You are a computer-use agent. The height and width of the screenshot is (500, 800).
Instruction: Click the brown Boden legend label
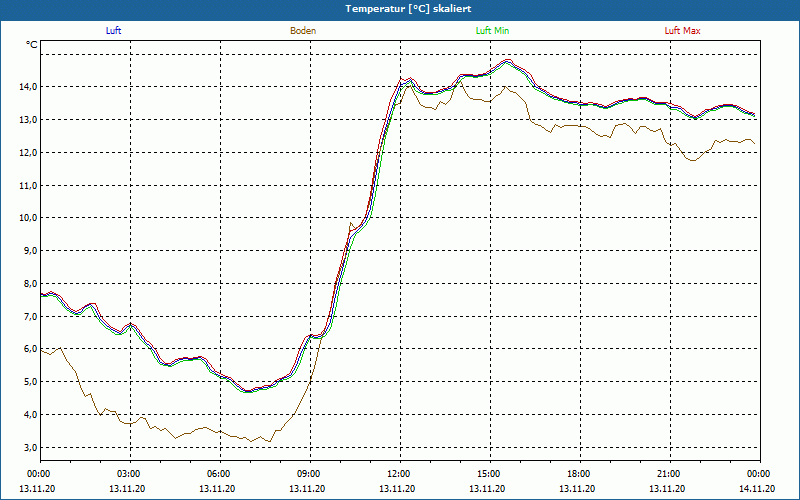(303, 31)
